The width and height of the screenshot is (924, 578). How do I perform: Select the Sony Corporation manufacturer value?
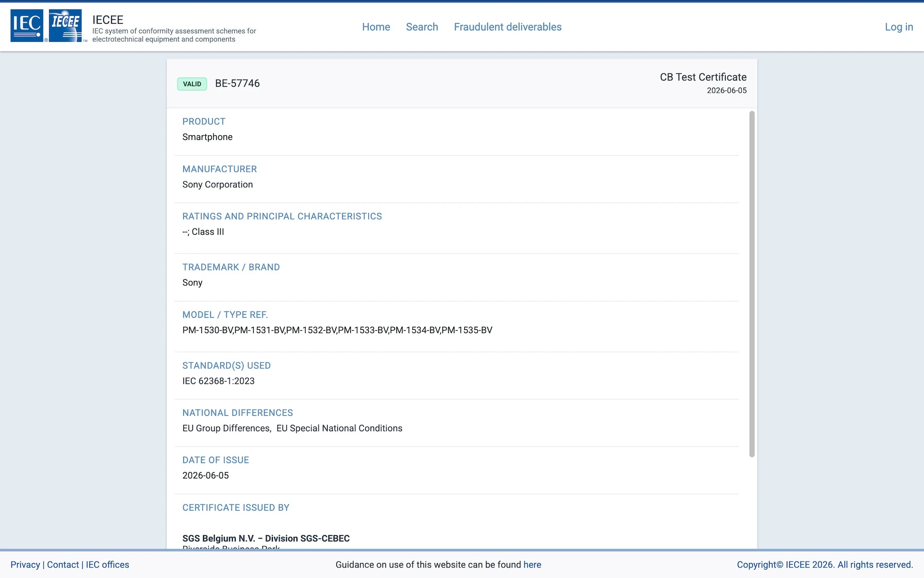[x=218, y=184]
